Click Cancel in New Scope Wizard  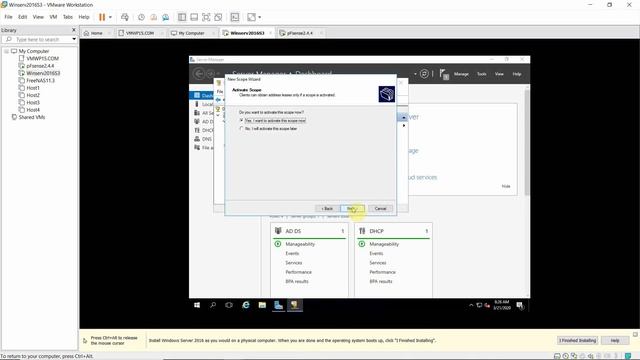click(x=380, y=209)
